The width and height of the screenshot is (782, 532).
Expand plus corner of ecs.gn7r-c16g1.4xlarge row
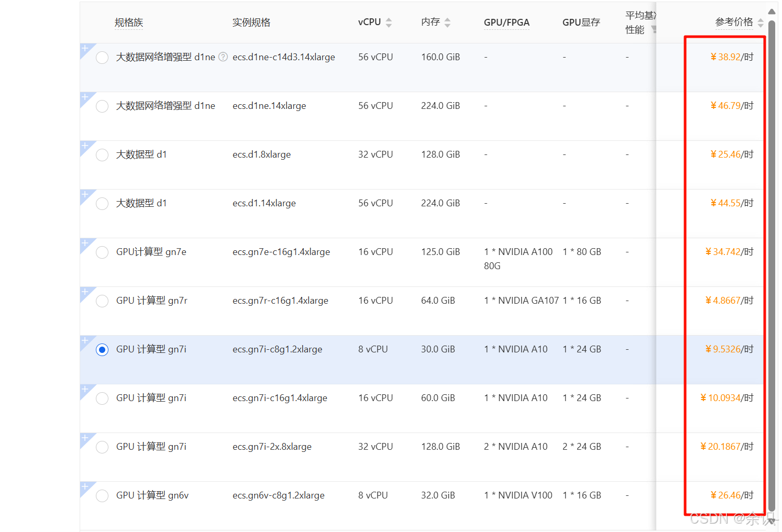coord(85,292)
